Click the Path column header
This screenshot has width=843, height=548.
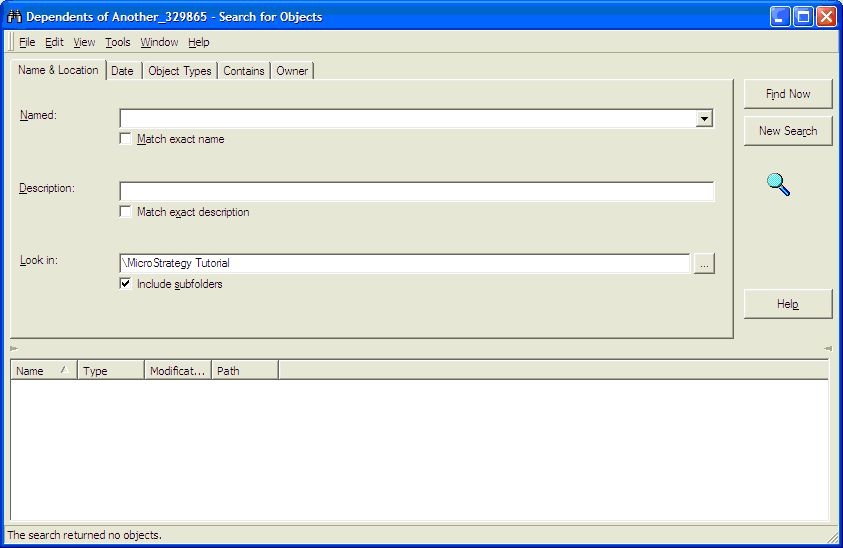click(x=244, y=371)
